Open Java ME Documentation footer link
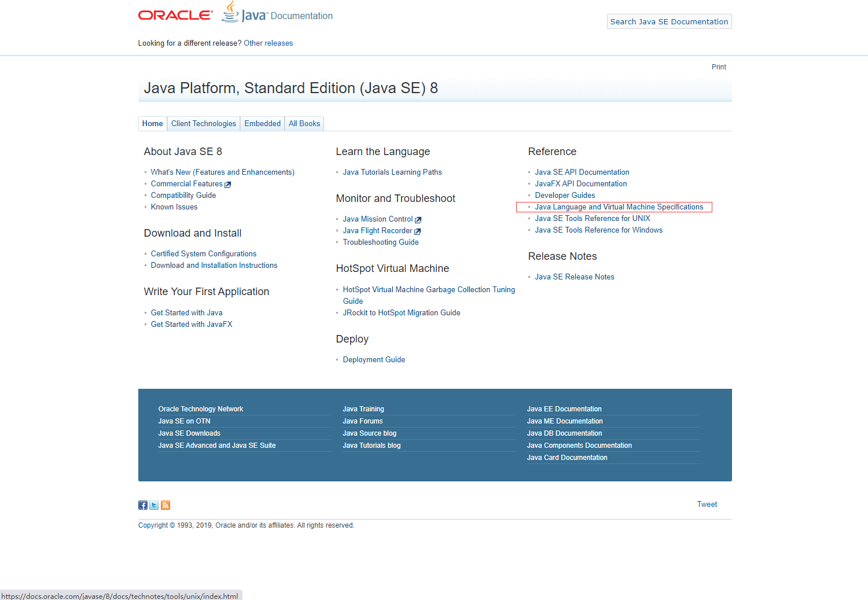Viewport: 868px width, 600px height. (565, 421)
